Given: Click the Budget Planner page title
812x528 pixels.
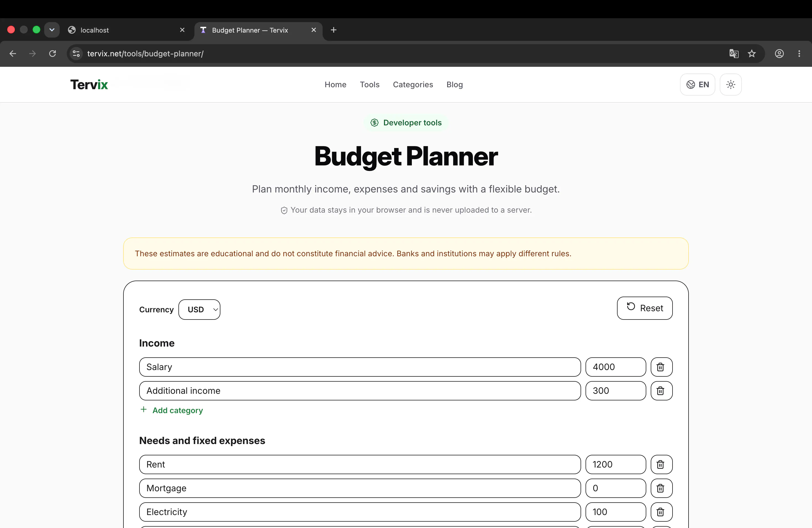Looking at the screenshot, I should click(x=406, y=156).
